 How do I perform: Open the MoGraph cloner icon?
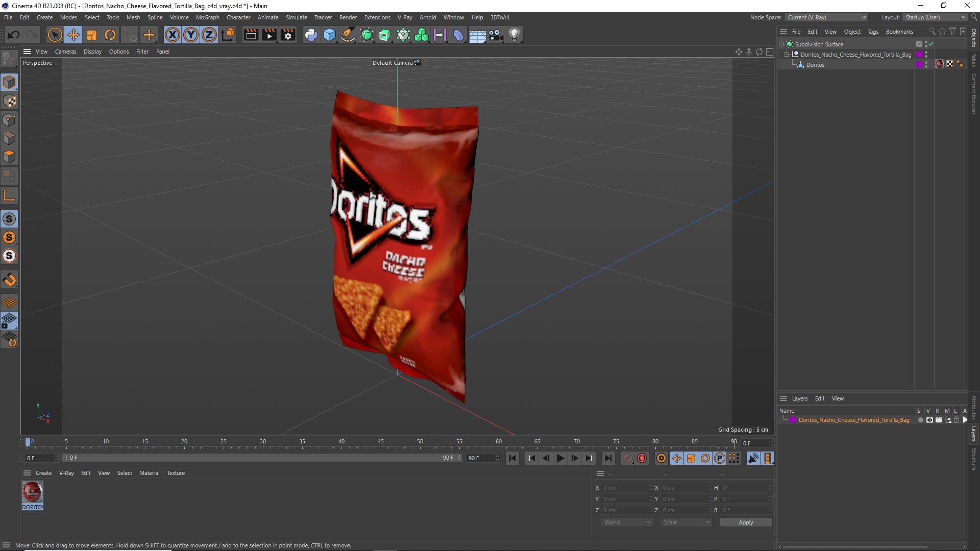422,35
